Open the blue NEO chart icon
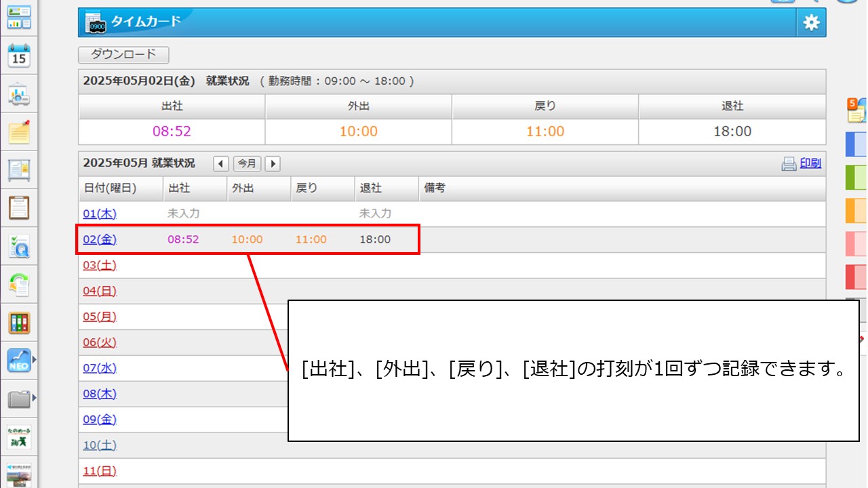The width and height of the screenshot is (868, 488). click(19, 361)
